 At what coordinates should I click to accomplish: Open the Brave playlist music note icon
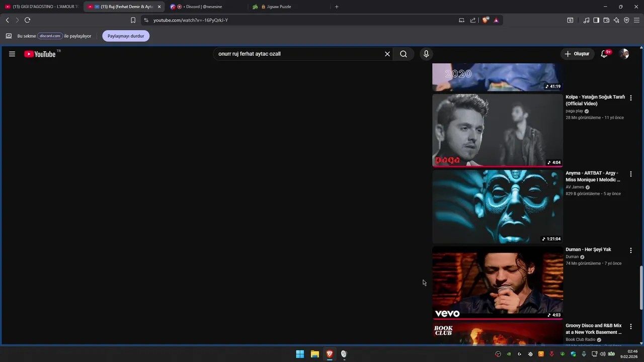pyautogui.click(x=586, y=20)
